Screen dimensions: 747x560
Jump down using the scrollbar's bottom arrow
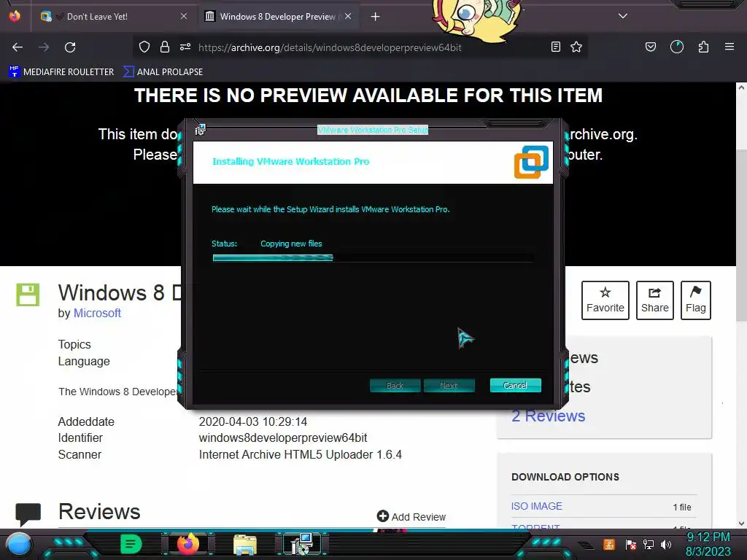click(x=741, y=524)
